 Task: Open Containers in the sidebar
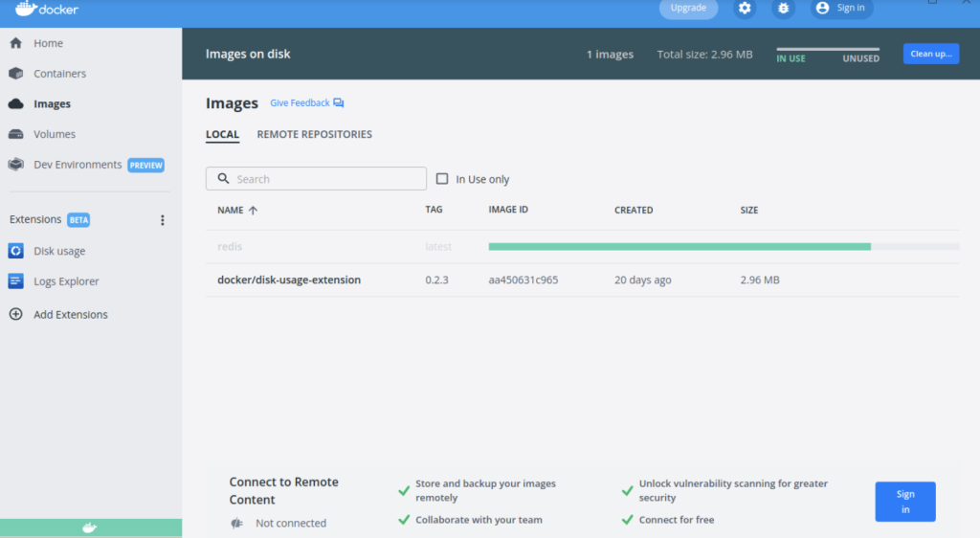[60, 73]
